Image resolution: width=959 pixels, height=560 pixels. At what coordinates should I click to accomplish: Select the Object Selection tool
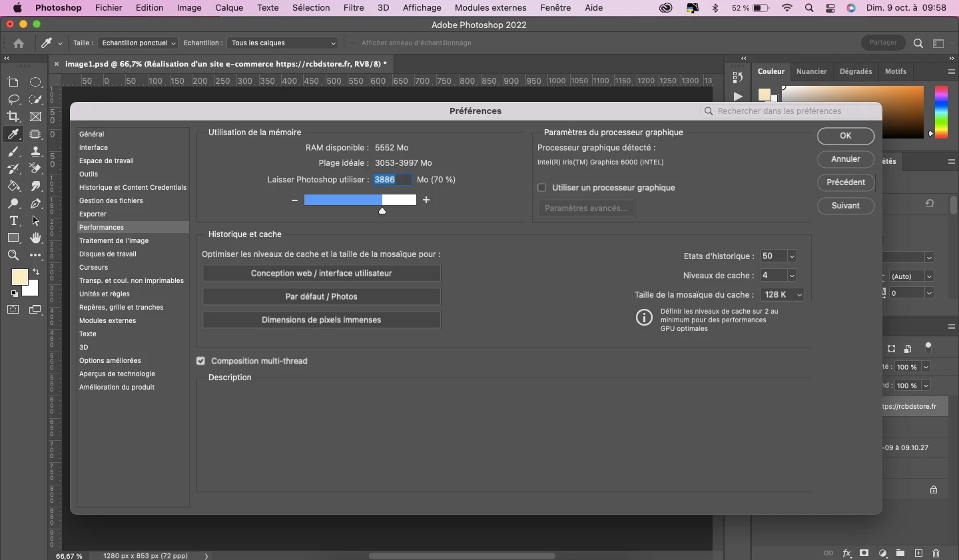pos(36,135)
